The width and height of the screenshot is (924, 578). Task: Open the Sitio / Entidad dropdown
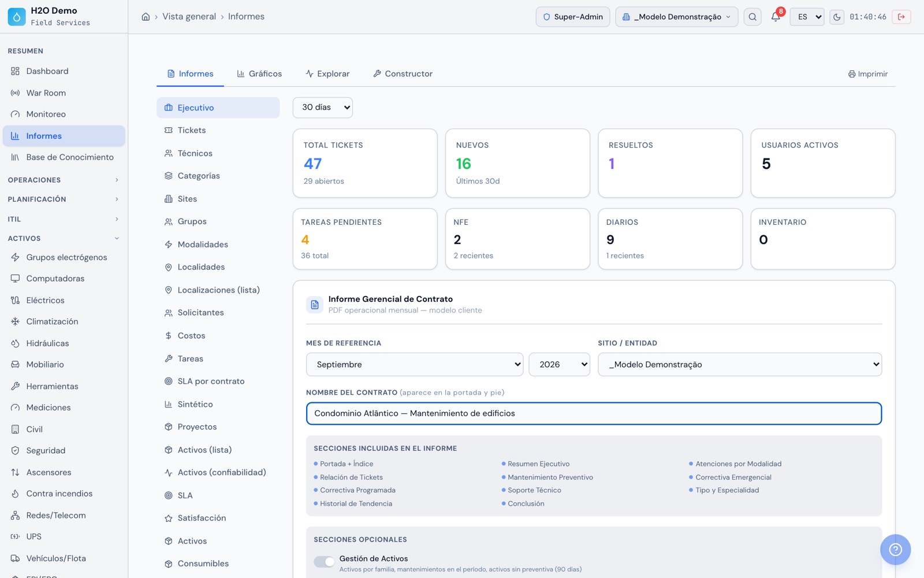coord(740,365)
